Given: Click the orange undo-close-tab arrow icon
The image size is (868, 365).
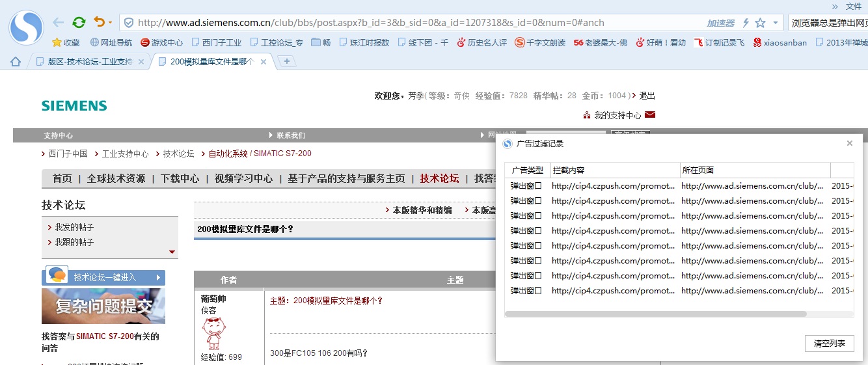Looking at the screenshot, I should pos(99,22).
